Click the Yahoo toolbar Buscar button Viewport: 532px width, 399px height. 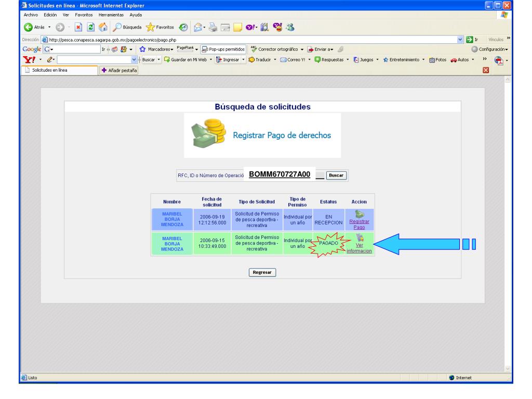(x=148, y=60)
